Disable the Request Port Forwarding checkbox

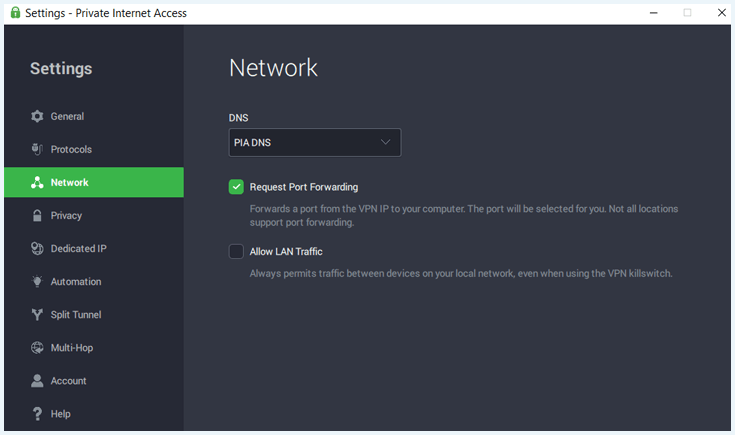click(236, 187)
